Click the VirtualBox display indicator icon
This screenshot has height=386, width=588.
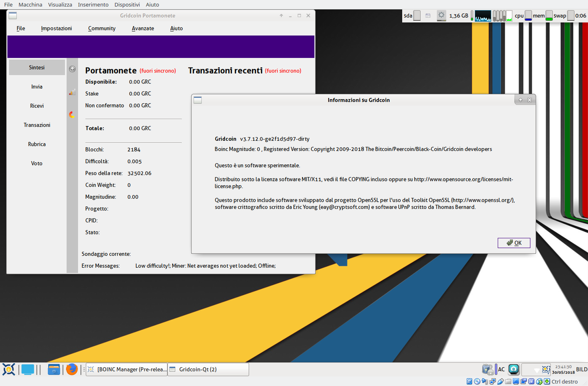click(516, 381)
